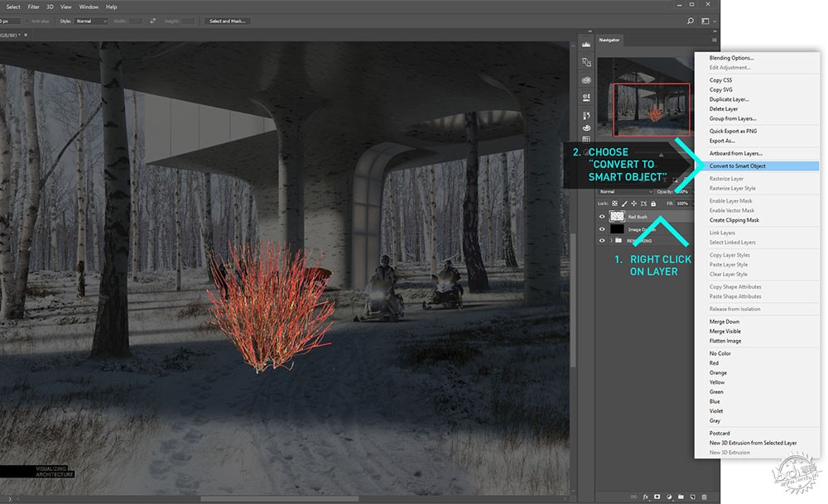
Task: Lock image pixels brush icon
Action: [624, 204]
